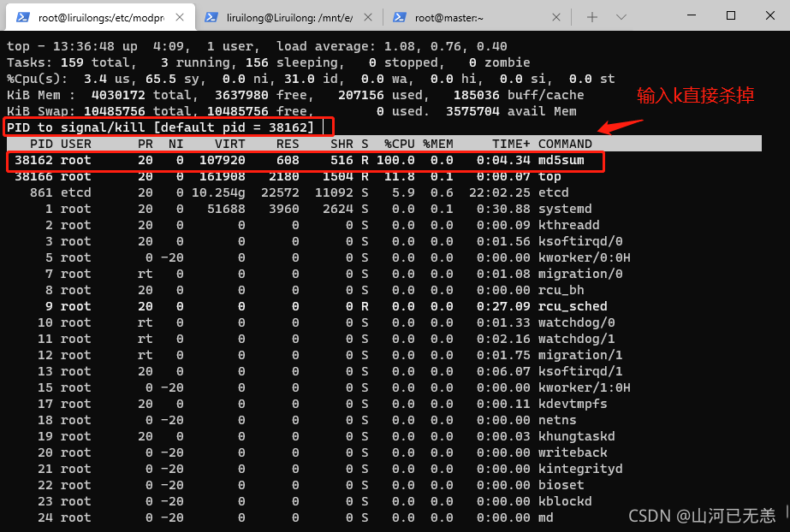The image size is (790, 532).
Task: Click the USER column header
Action: (x=76, y=144)
